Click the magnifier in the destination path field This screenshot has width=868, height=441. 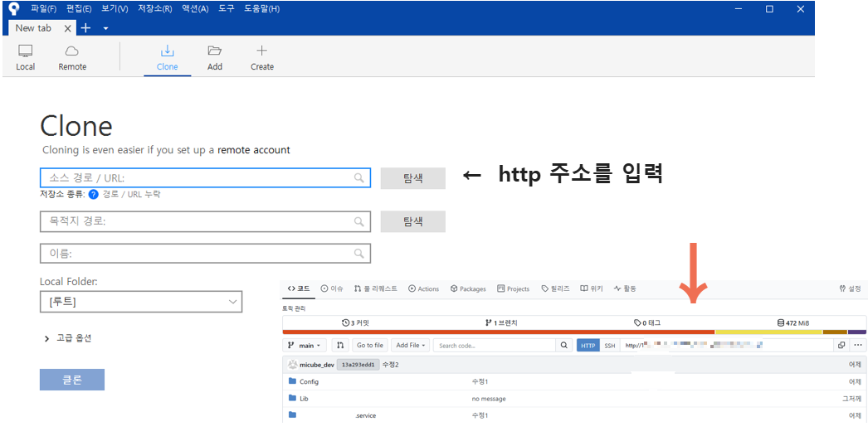359,222
